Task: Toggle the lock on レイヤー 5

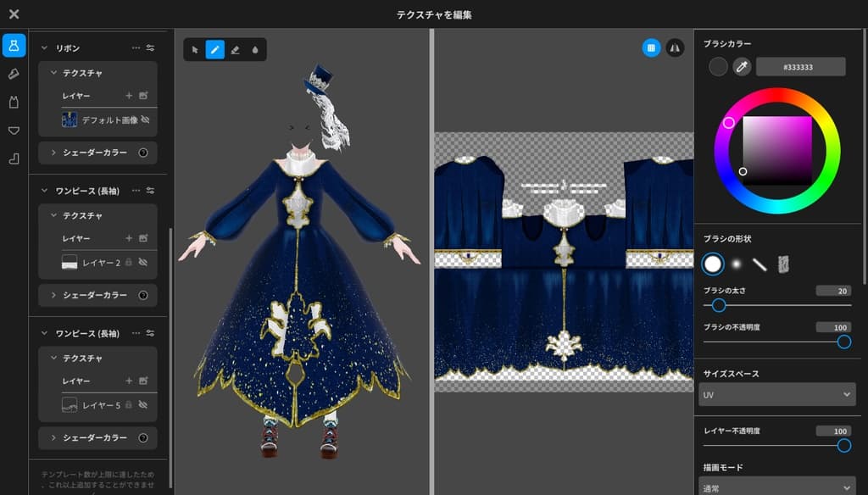Action: (x=129, y=405)
